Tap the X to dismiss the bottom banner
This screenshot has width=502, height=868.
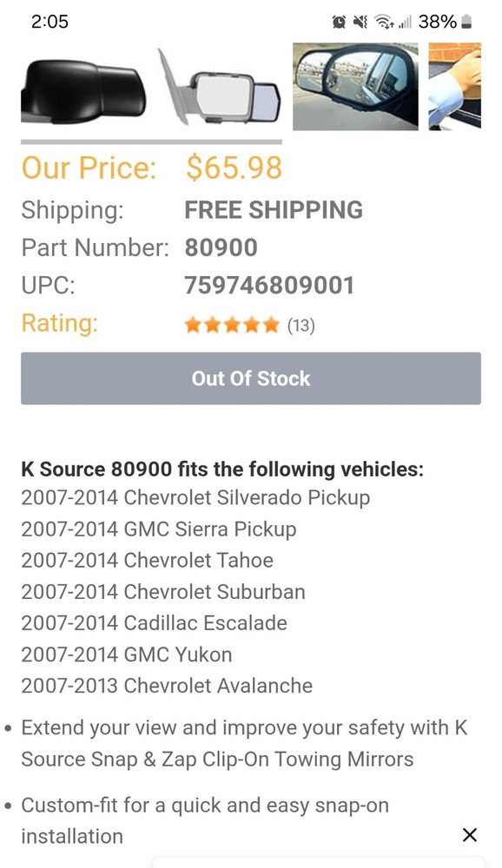470,834
